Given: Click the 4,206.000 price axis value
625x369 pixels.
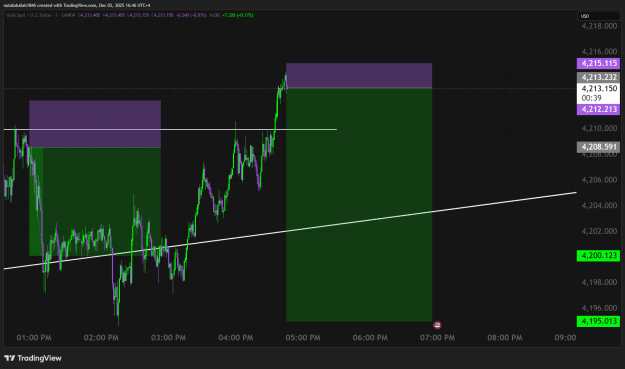Looking at the screenshot, I should [x=599, y=180].
